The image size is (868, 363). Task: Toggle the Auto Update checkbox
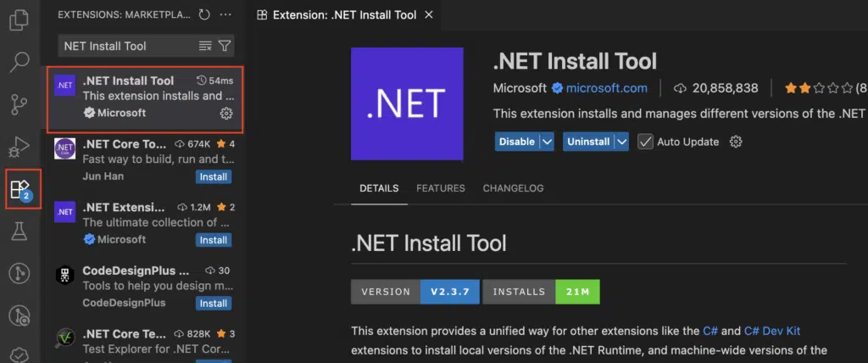point(645,142)
